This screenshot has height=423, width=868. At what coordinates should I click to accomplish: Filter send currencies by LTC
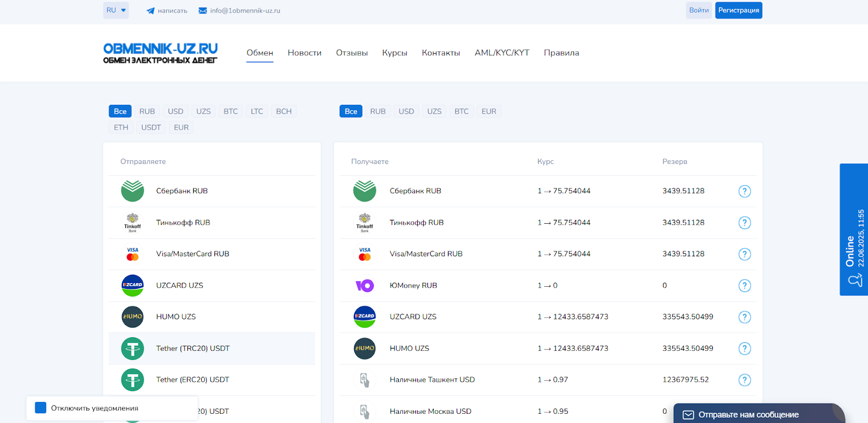click(x=257, y=111)
